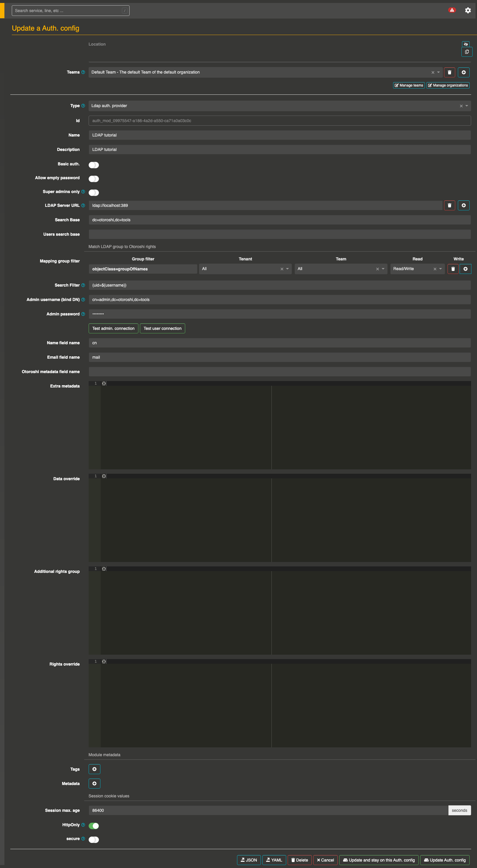Toggle the location visibility eye icon
Screen dimensions: 477x868
pos(466,44)
